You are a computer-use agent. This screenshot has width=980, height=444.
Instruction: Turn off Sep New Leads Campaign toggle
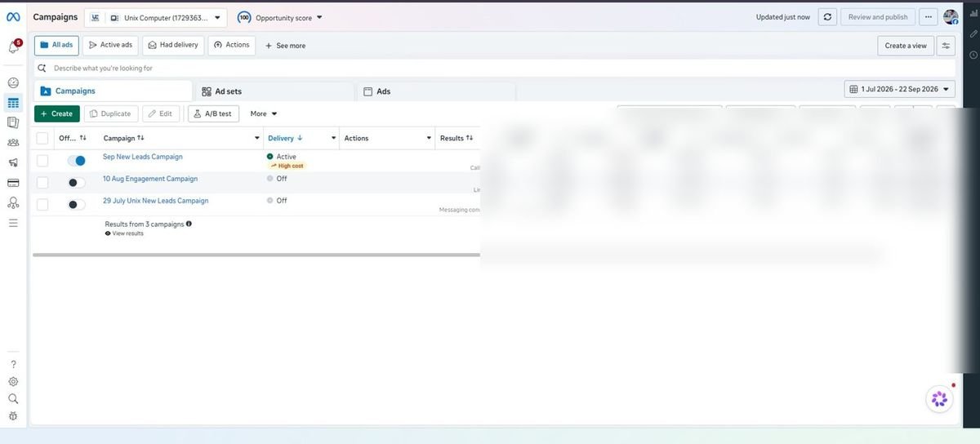pos(76,161)
